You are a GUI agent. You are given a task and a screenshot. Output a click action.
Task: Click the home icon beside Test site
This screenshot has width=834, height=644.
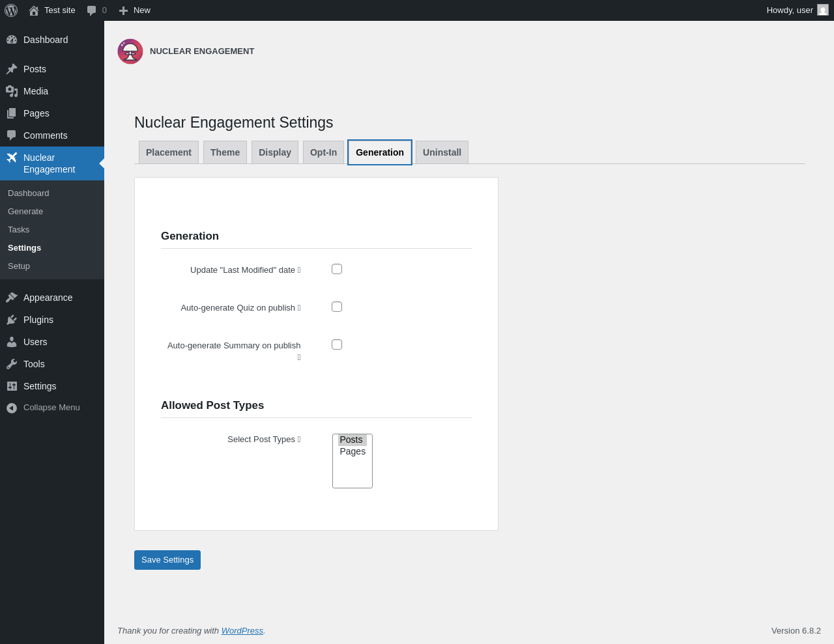point(34,10)
